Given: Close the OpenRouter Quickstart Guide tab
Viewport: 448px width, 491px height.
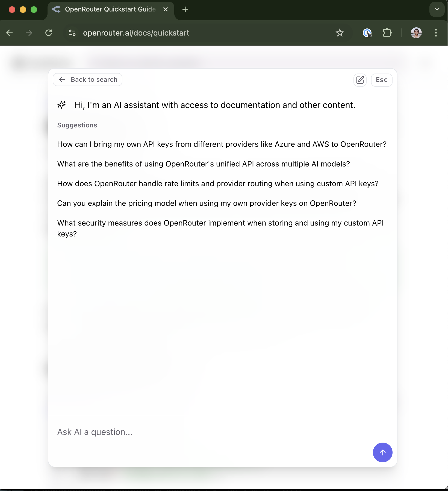Looking at the screenshot, I should click(166, 10).
